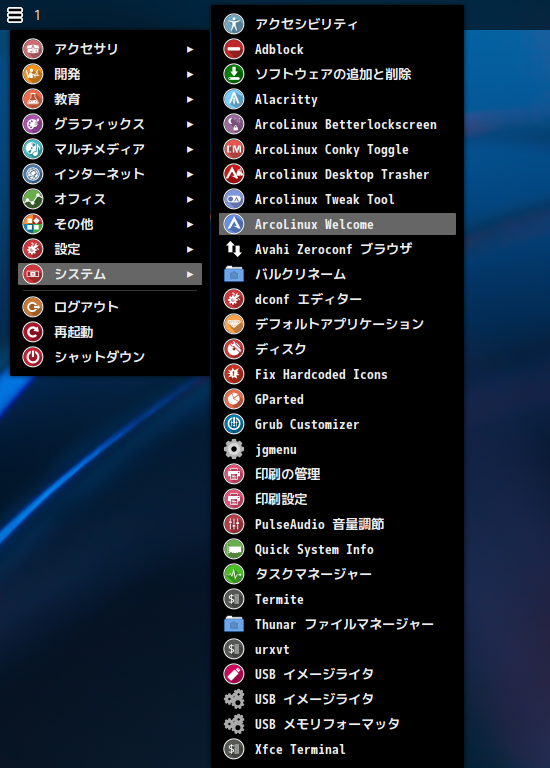
Task: Choose 再起動 from the menu
Action: tap(110, 332)
